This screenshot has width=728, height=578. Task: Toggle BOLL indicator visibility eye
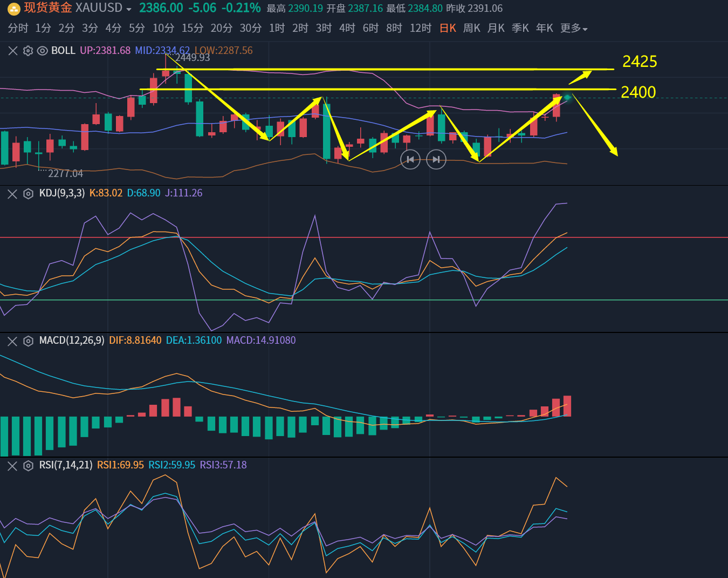coord(42,51)
